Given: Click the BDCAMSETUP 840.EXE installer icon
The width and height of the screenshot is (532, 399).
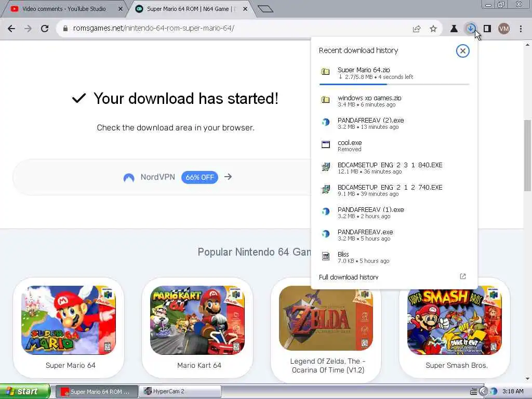Looking at the screenshot, I should tap(325, 167).
